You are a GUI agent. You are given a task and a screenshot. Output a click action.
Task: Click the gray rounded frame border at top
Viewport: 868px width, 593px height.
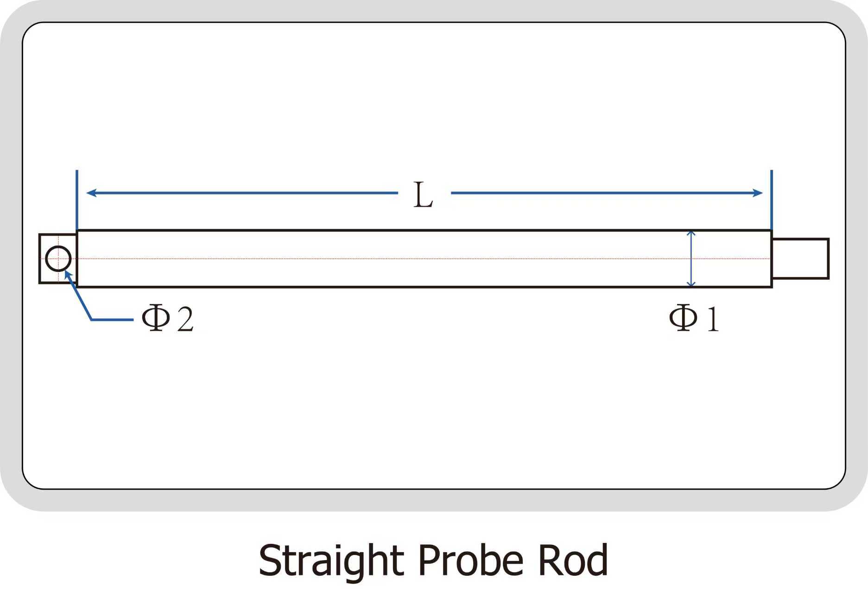434,10
